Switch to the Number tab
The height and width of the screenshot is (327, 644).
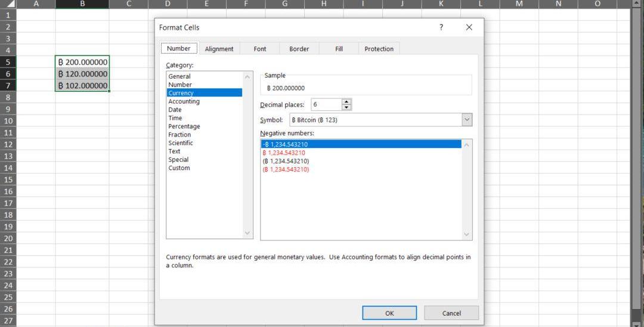point(179,48)
